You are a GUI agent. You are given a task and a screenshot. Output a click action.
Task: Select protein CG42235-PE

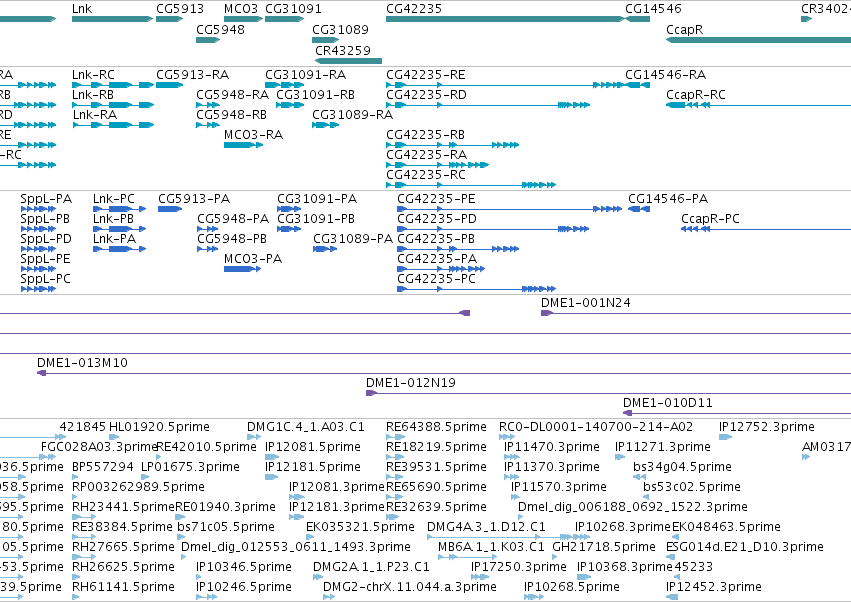pos(436,199)
